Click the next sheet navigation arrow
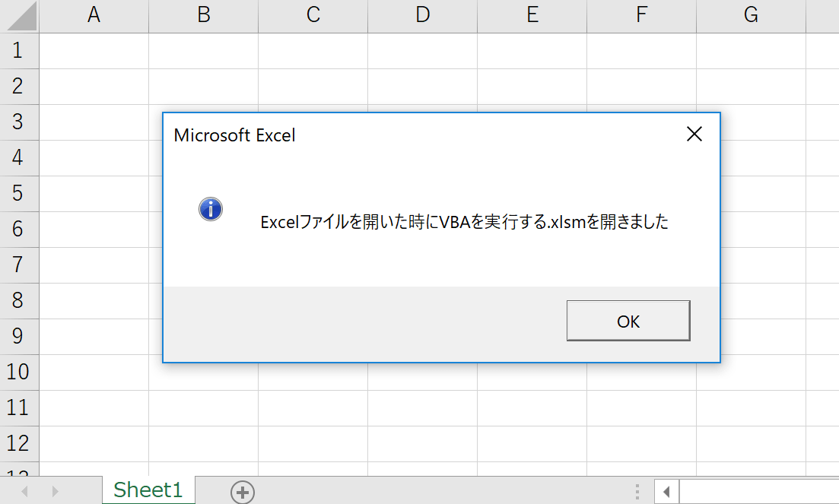 55,492
